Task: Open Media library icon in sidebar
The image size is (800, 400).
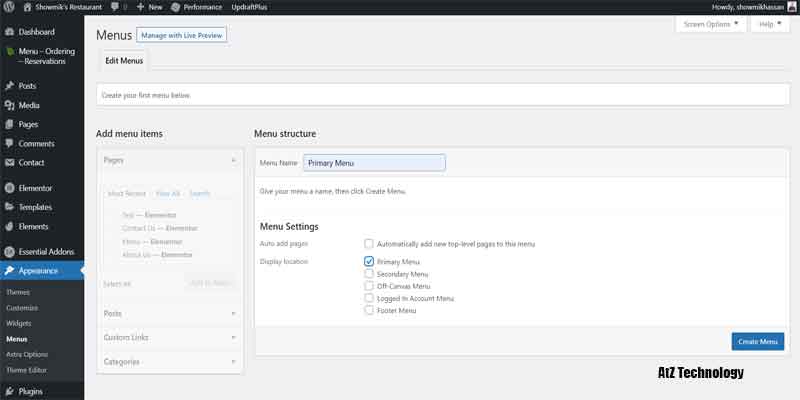Action: (9, 105)
